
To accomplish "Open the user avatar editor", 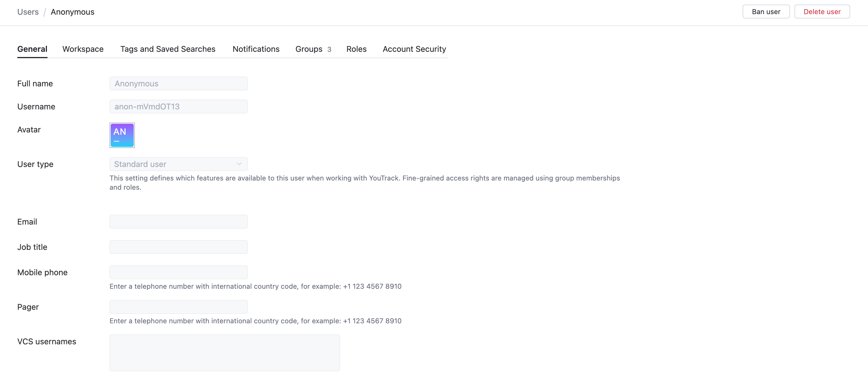I will click(x=122, y=135).
